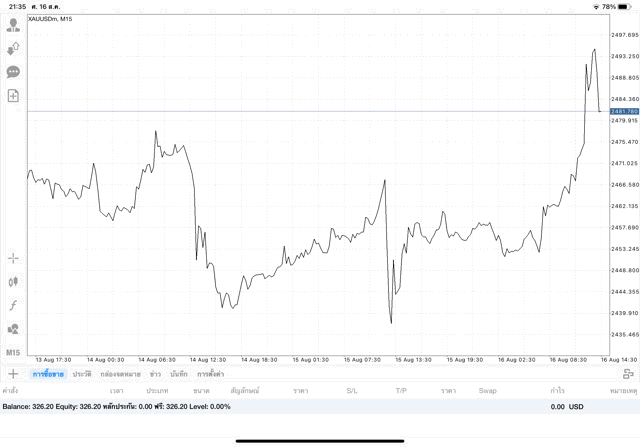Open the objects shapes icon

click(13, 329)
